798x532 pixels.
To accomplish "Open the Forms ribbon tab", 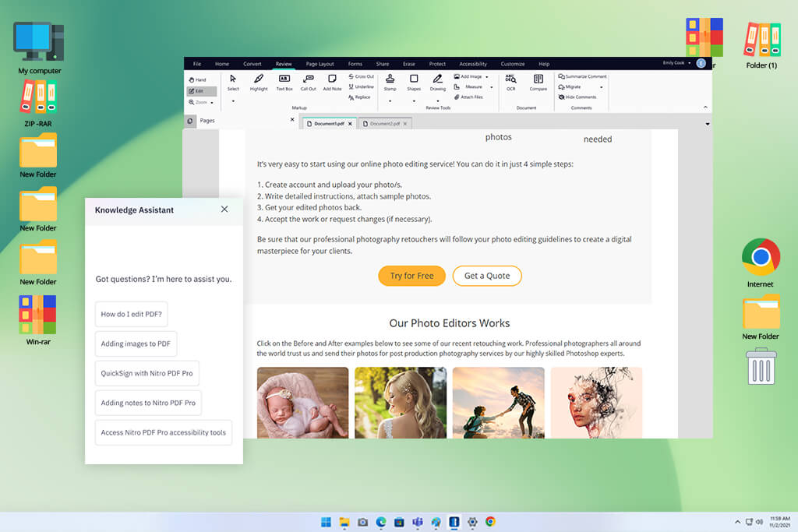I will click(355, 64).
